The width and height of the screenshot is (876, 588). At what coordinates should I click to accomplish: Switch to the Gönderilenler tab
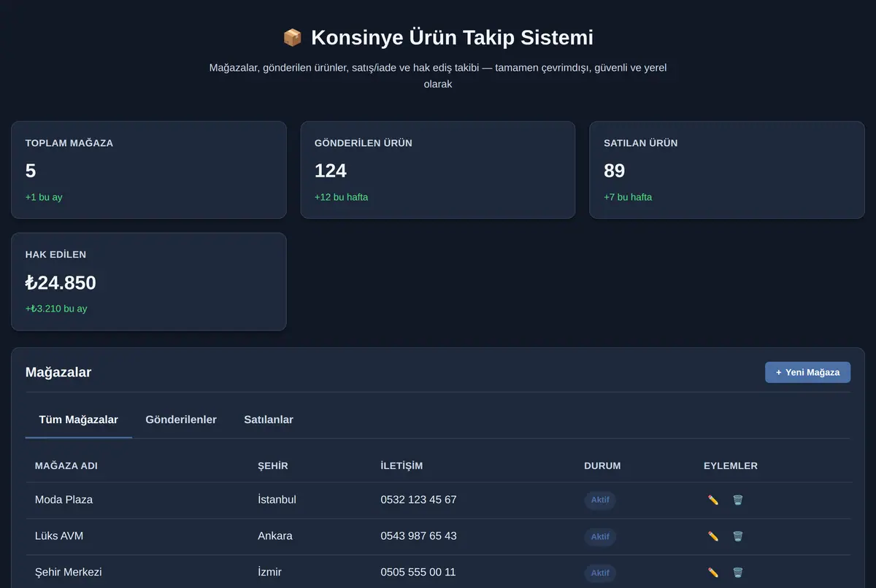click(x=181, y=419)
